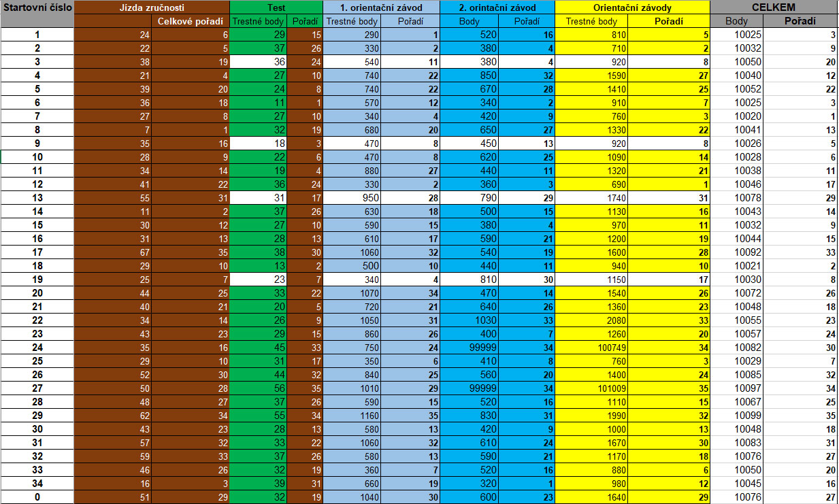Select the 'Celkové pořadí' subheader cell

coord(191,21)
